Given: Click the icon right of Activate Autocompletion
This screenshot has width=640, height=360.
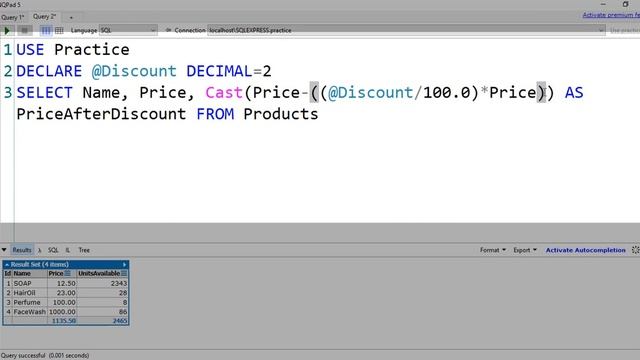Looking at the screenshot, I should click(x=636, y=250).
